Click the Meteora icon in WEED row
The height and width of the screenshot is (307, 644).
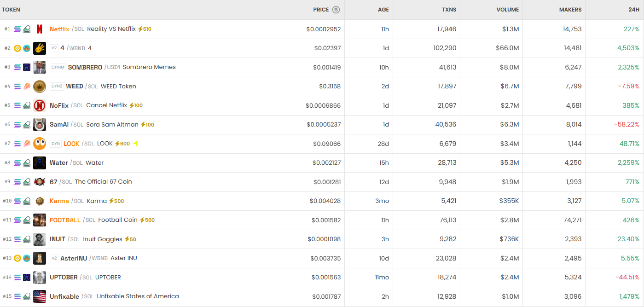tap(27, 87)
